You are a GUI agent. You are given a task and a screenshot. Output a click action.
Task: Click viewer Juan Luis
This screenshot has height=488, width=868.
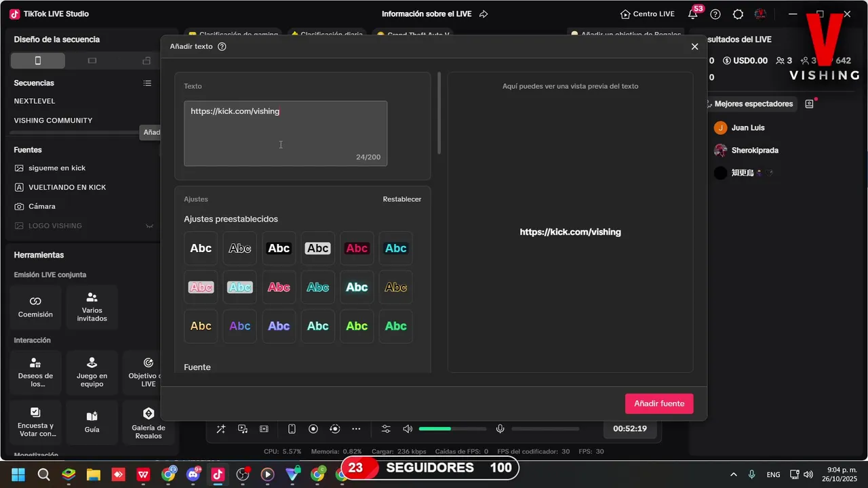tap(748, 127)
